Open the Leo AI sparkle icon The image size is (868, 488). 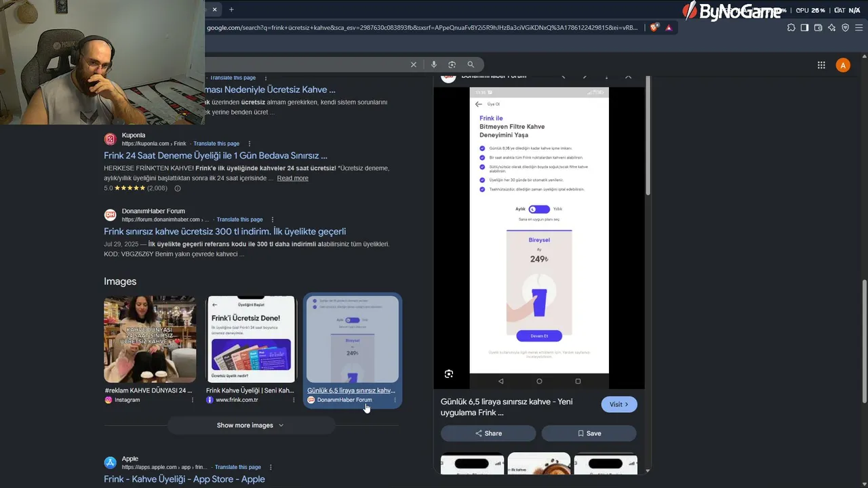click(x=831, y=28)
